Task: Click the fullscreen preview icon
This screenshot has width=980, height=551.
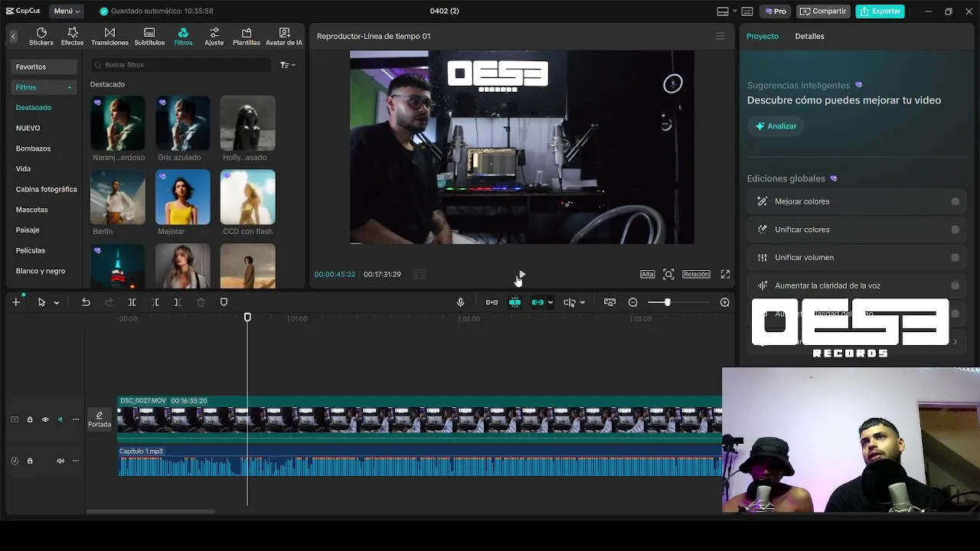Action: [725, 274]
